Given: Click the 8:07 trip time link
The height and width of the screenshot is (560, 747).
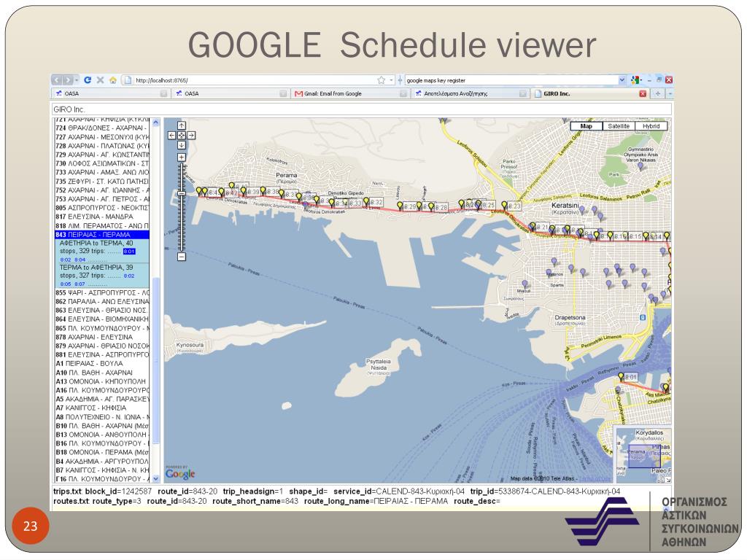Looking at the screenshot, I should pyautogui.click(x=80, y=284).
